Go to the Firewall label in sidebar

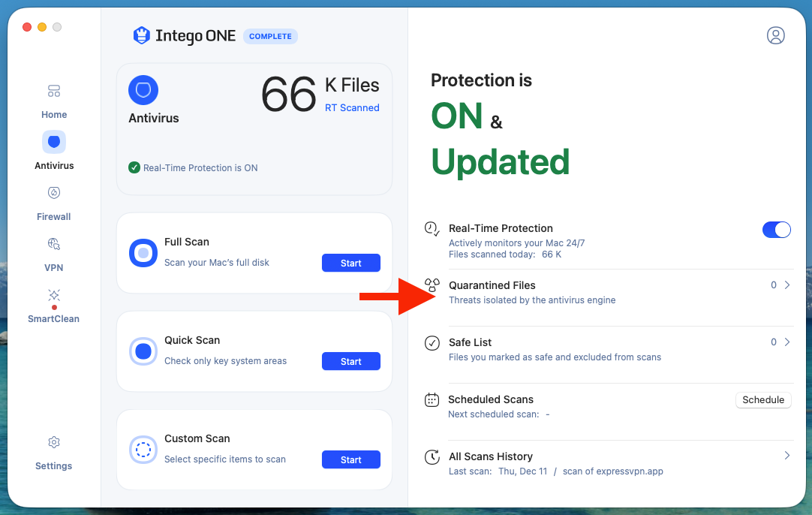point(54,216)
